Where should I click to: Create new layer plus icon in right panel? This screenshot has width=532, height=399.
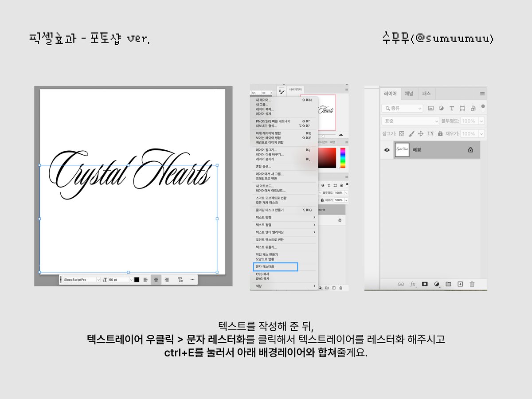pyautogui.click(x=460, y=284)
